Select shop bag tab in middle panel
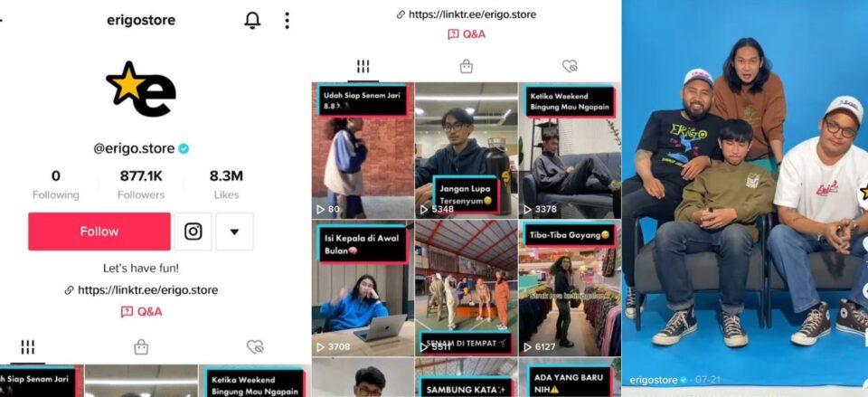Image resolution: width=868 pixels, height=397 pixels. point(467,67)
